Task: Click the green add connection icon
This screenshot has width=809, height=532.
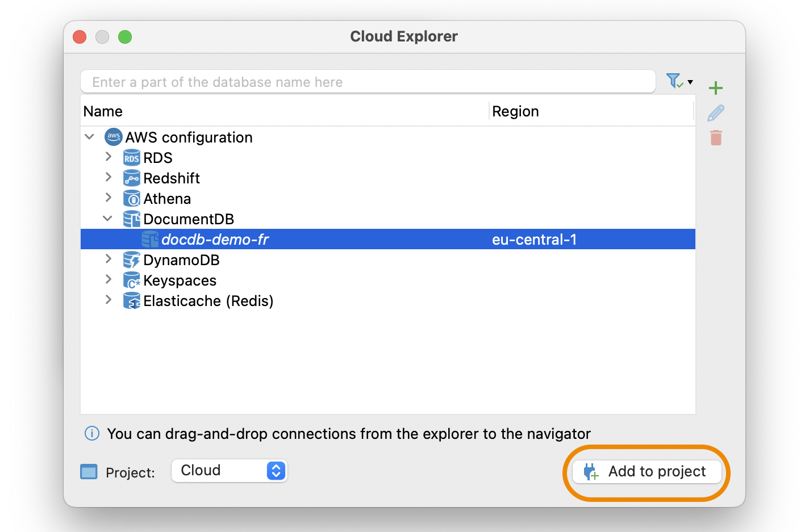Action: pos(716,88)
